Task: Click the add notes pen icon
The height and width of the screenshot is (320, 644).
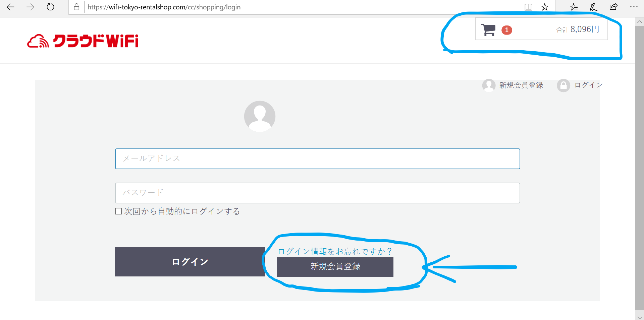Action: pos(593,7)
